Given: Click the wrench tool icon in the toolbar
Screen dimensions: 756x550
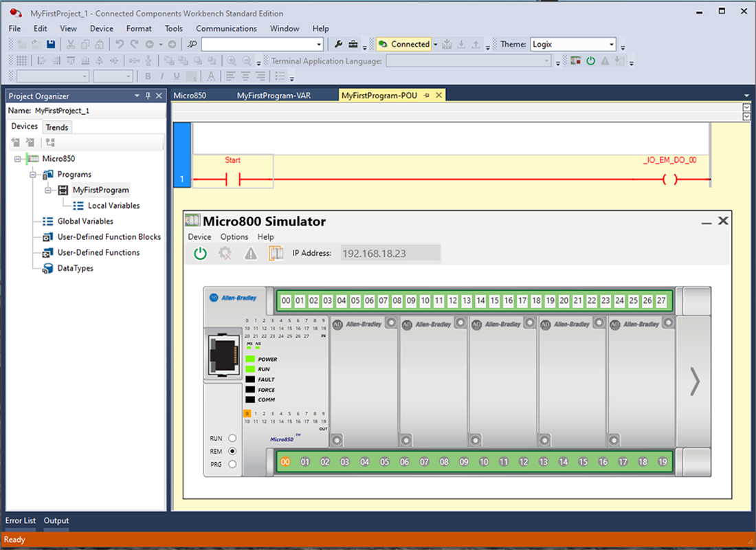Looking at the screenshot, I should coord(338,45).
